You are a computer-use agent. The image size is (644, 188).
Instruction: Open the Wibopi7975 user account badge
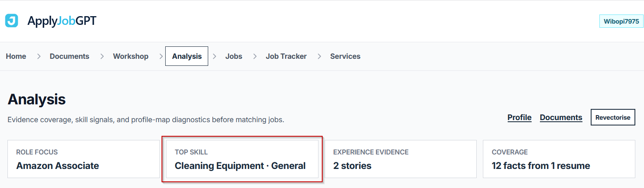[621, 21]
